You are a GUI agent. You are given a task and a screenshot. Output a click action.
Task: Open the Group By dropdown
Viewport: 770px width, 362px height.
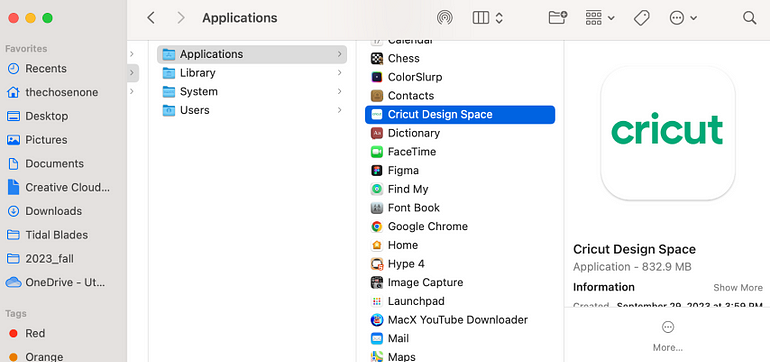(x=600, y=18)
